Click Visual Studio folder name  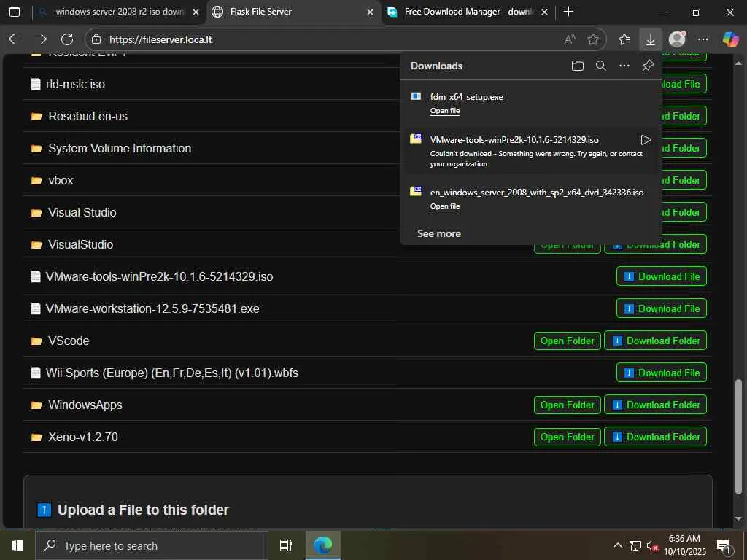pyautogui.click(x=82, y=212)
